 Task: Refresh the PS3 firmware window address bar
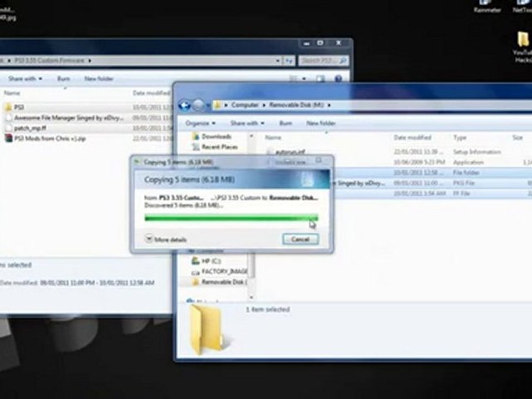289,61
